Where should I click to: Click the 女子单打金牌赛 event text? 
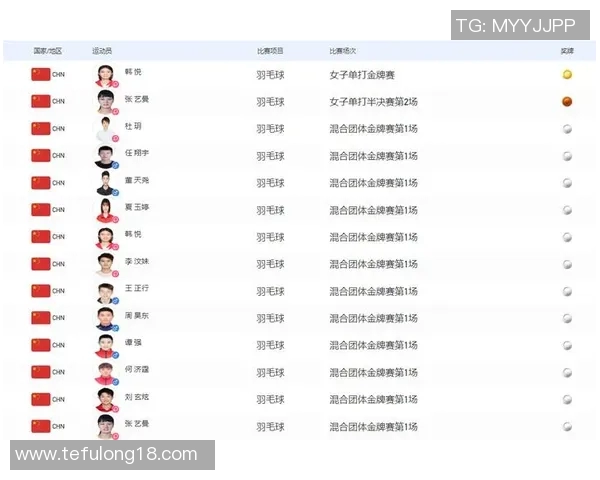coord(361,75)
